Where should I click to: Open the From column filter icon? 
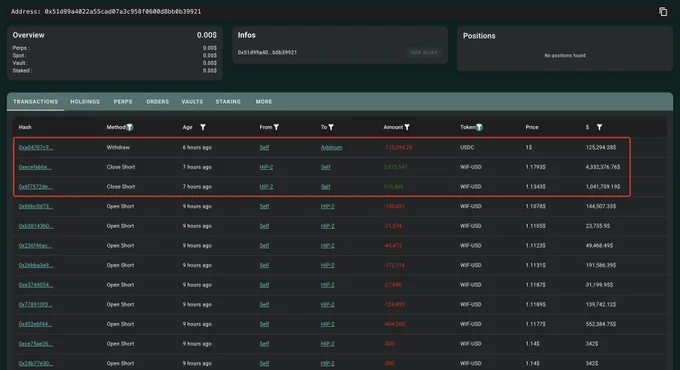[x=276, y=127]
